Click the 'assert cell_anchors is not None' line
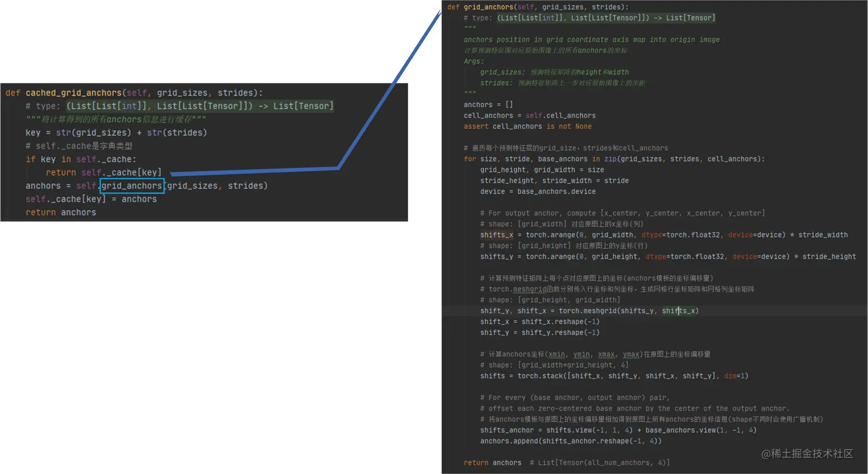The width and height of the screenshot is (868, 474). point(528,126)
